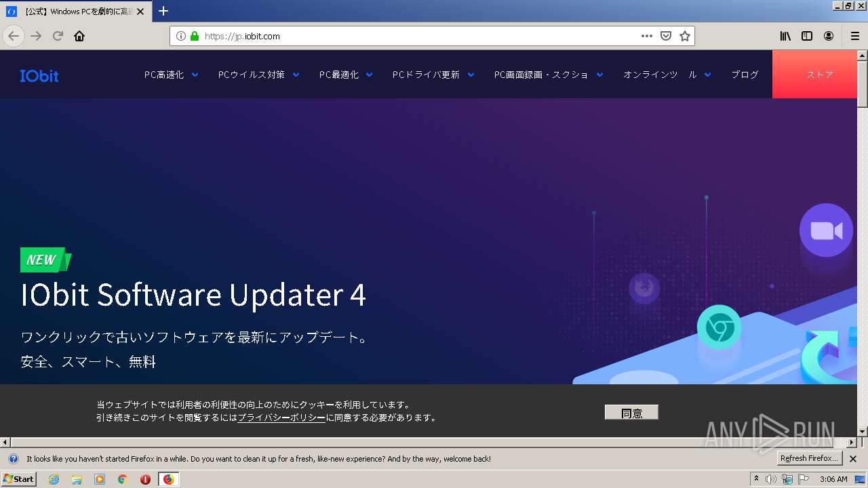The height and width of the screenshot is (488, 868).
Task: Go to the Firefox home page
Action: tap(79, 36)
